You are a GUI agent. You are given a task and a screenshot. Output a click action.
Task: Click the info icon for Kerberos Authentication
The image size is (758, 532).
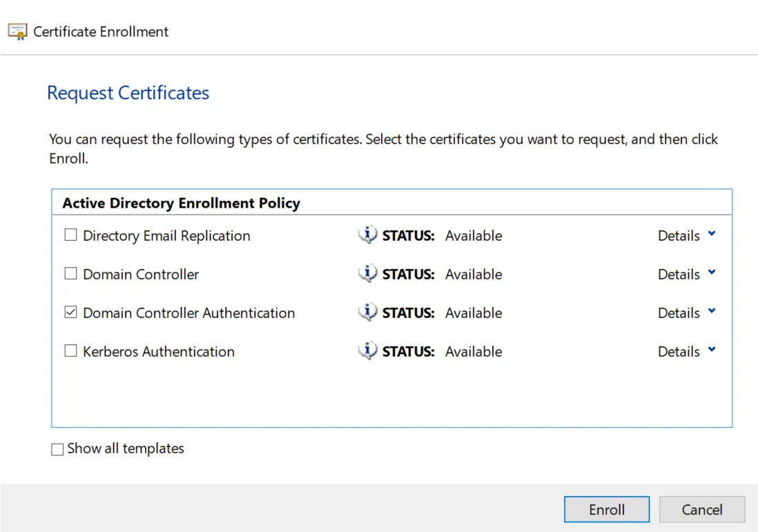(x=367, y=351)
